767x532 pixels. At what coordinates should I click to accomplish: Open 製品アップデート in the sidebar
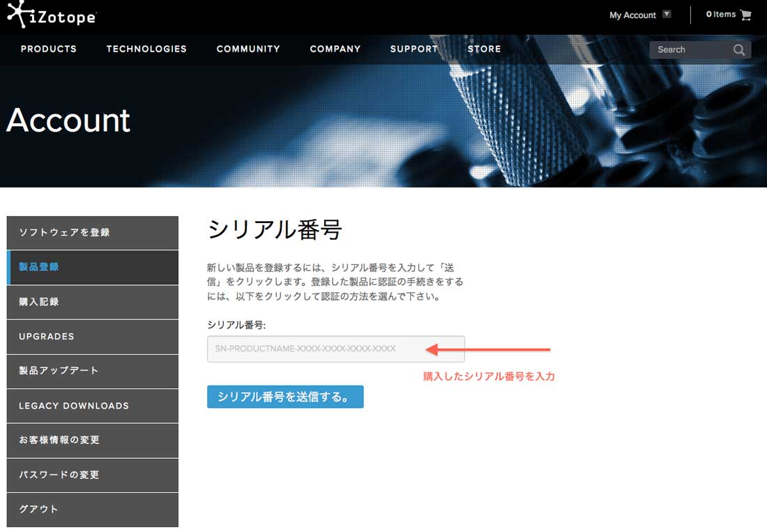tap(93, 371)
